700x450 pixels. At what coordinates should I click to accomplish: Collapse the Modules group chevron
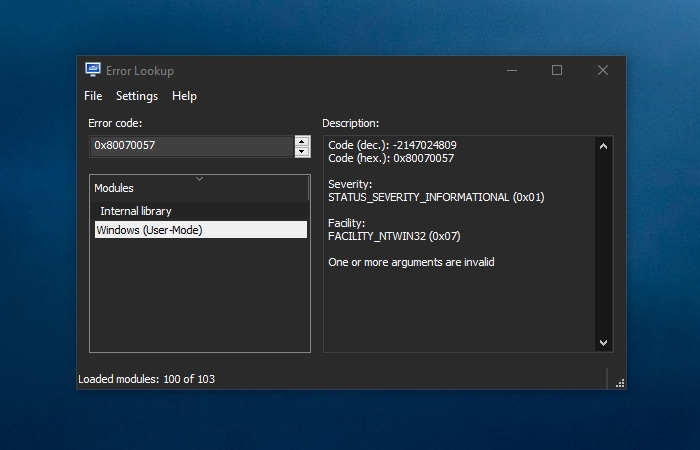[x=200, y=179]
